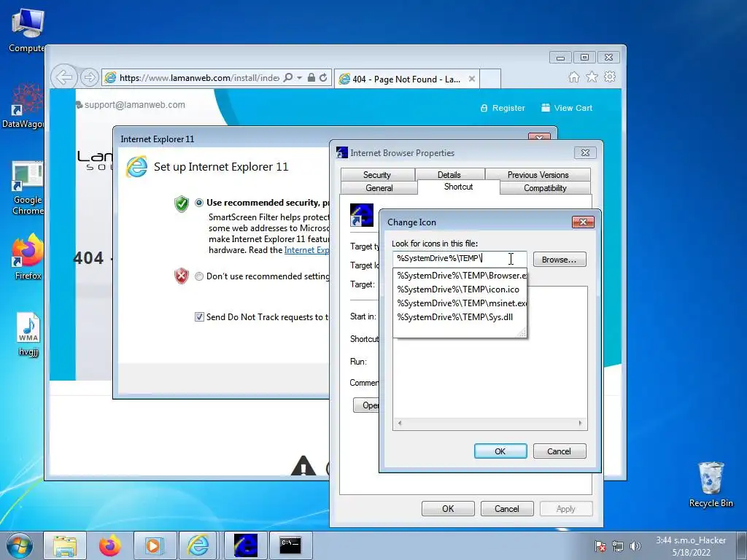Toggle Send Do Not Track requests checkbox
747x560 pixels.
pos(200,317)
